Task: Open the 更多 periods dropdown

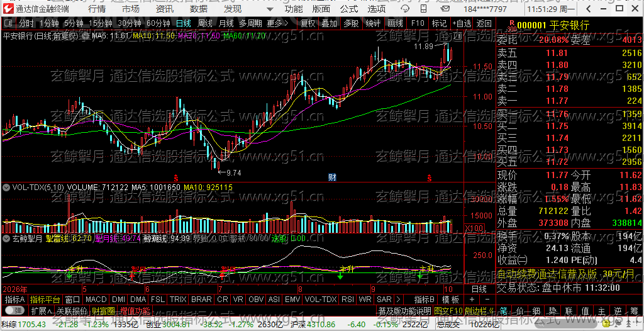Action: [277, 23]
